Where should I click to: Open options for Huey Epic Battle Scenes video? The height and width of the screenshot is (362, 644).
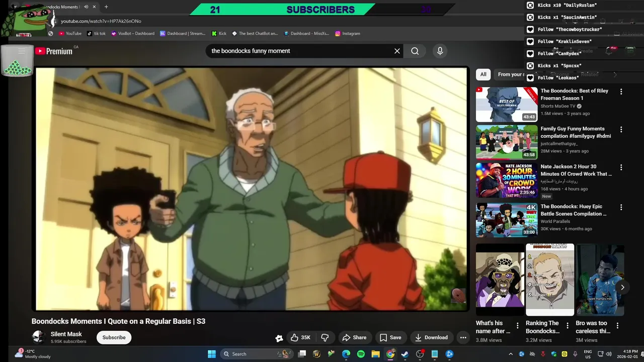click(x=621, y=207)
